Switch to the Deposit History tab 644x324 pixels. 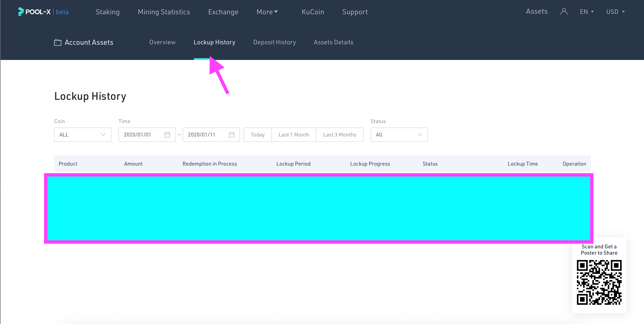(x=275, y=42)
